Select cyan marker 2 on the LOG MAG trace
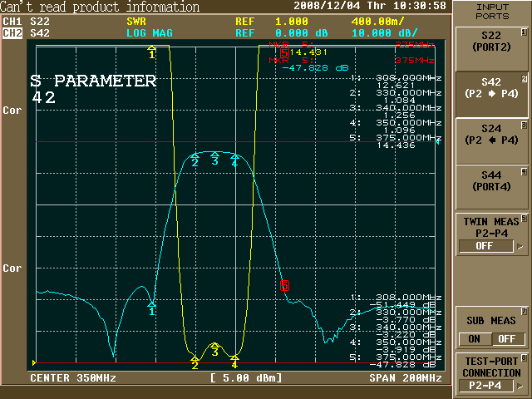This screenshot has width=532, height=399. click(195, 158)
